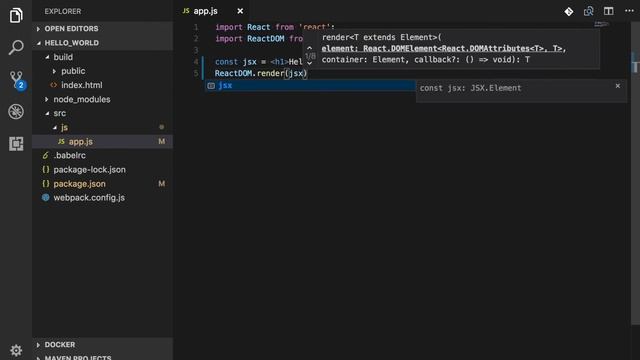Place cursor on line 1 import React

(x=275, y=27)
